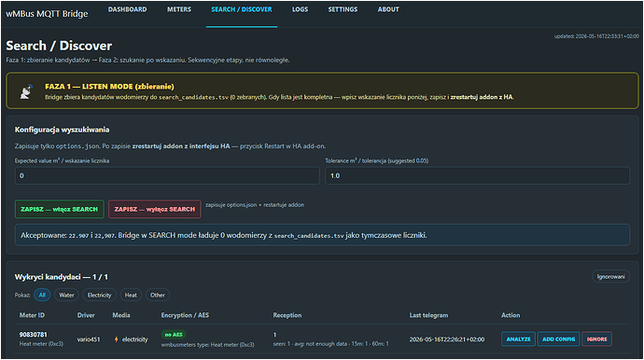Click the Akceptowane info message
Viewport: 644px width, 360px height.
coord(322,235)
